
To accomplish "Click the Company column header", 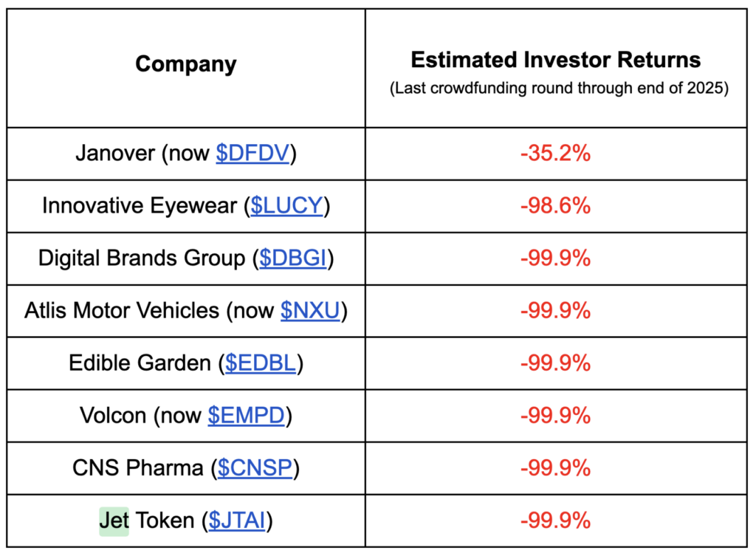I will pyautogui.click(x=186, y=64).
